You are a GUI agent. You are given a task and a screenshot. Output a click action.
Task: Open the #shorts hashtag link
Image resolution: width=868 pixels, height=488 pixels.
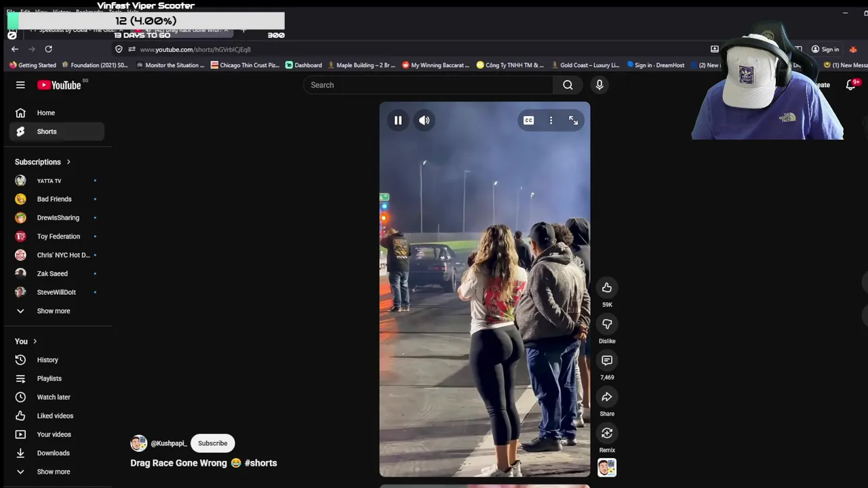coord(260,463)
